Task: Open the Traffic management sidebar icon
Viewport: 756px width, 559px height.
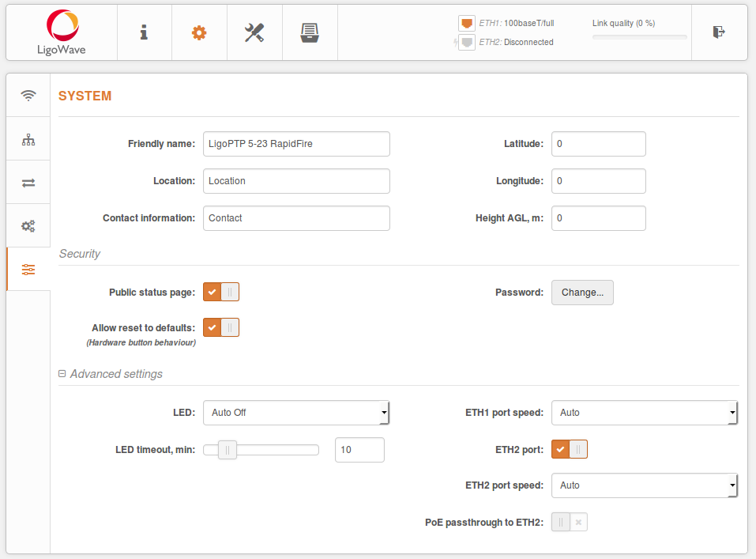Action: [x=28, y=182]
